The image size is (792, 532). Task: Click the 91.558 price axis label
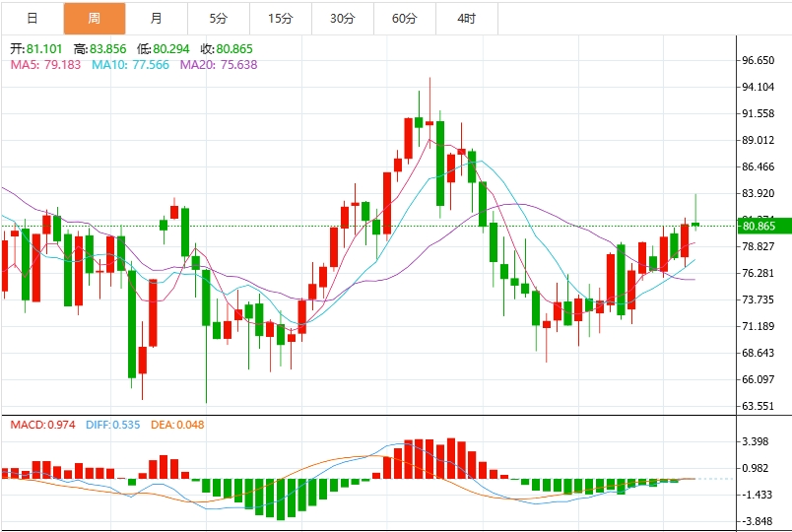point(758,113)
